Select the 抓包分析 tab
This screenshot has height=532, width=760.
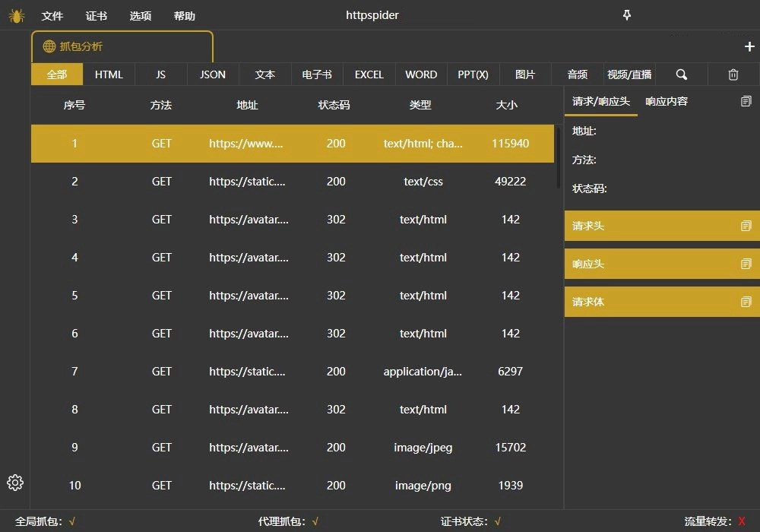pos(122,47)
